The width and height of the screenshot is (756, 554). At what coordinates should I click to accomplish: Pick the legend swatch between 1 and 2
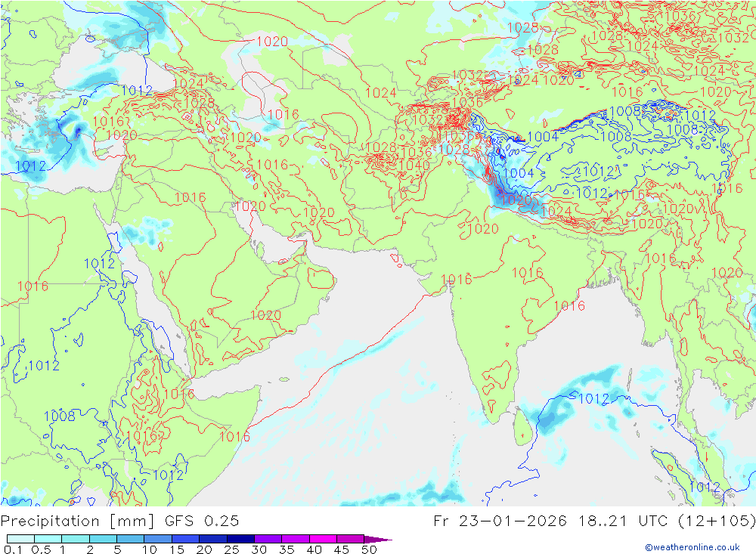coord(76,539)
